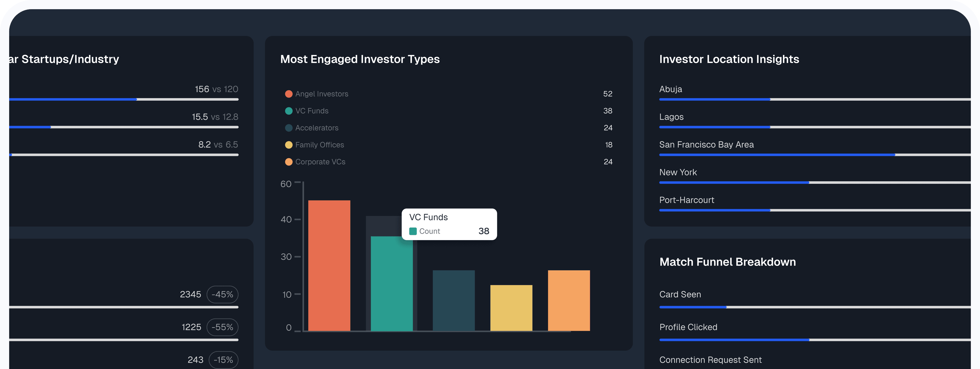Click the Family Offices legend color dot
This screenshot has width=980, height=369.
[289, 145]
